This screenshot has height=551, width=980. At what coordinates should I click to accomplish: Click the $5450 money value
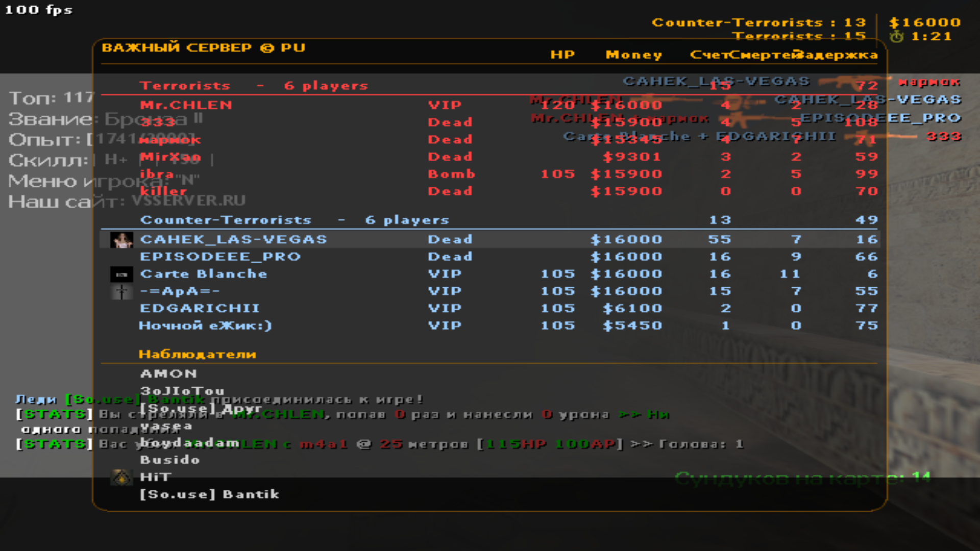point(632,325)
